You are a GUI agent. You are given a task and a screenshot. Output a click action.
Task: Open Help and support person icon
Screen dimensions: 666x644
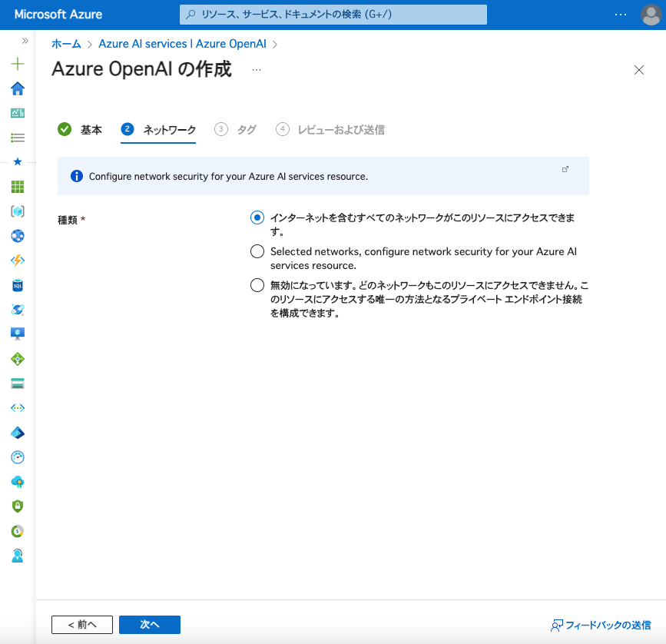pos(18,556)
